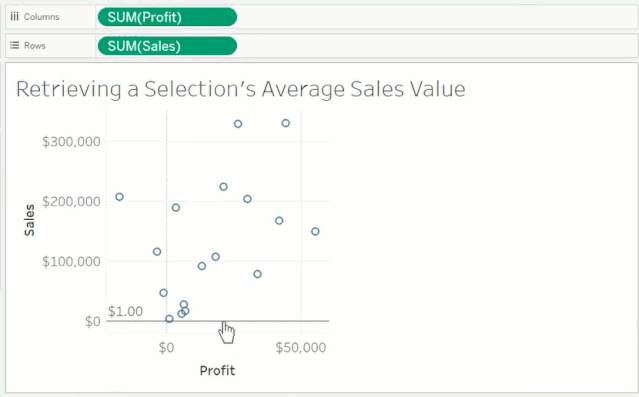Click the Columns shelf icon
639x397 pixels.
pos(14,17)
